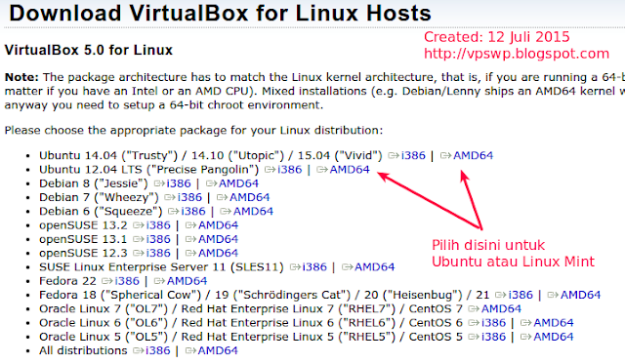This screenshot has width=625, height=364.
Task: Click external-link icon before Ubuntu 14.04 AMD64
Action: coord(445,156)
